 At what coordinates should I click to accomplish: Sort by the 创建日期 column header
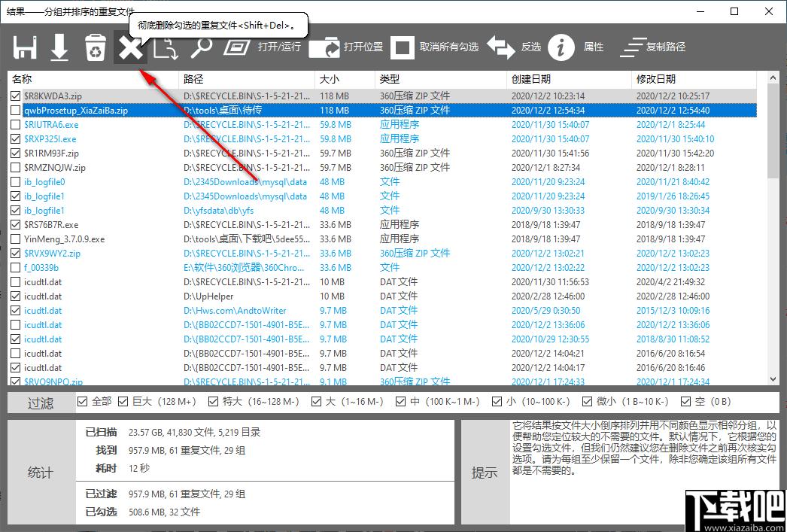click(569, 79)
